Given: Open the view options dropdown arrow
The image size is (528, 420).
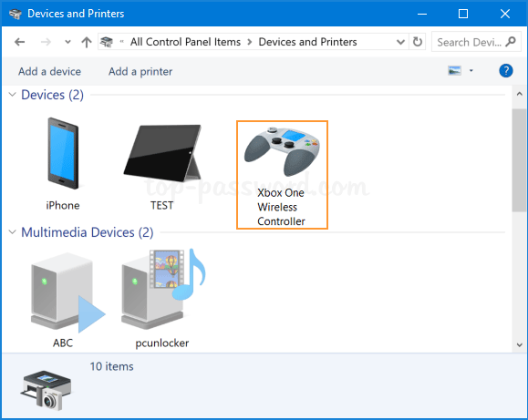Looking at the screenshot, I should [471, 71].
